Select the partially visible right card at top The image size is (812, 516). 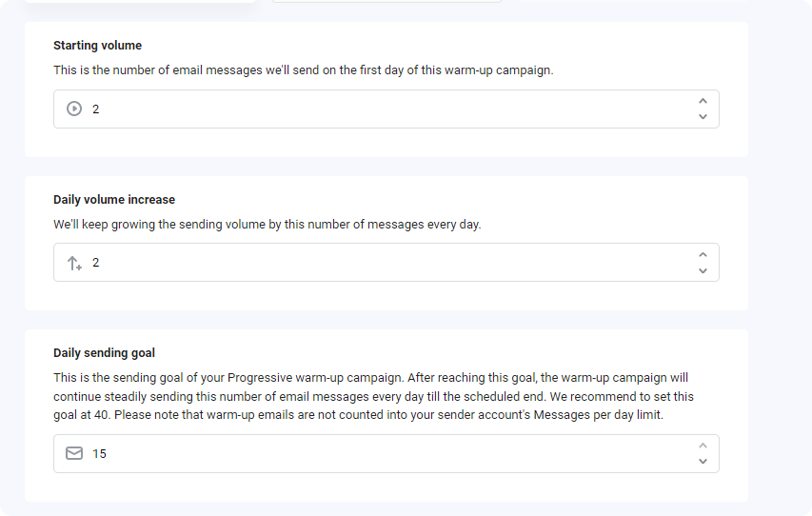pyautogui.click(x=386, y=2)
